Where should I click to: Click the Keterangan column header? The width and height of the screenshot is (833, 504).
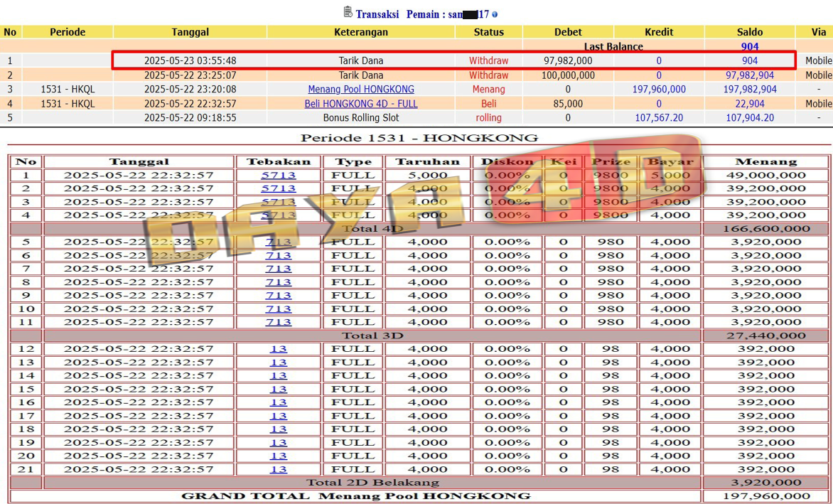coord(361,32)
